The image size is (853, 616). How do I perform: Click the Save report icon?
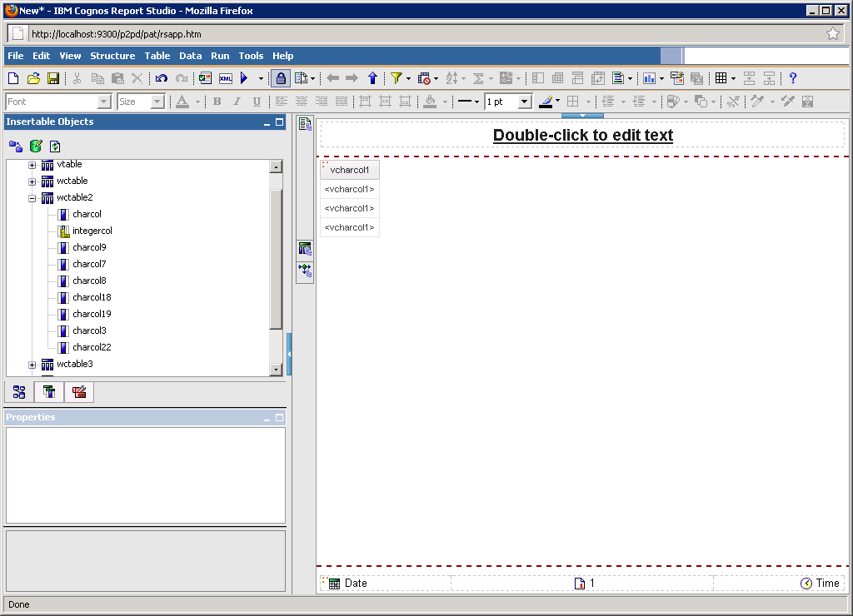[53, 78]
